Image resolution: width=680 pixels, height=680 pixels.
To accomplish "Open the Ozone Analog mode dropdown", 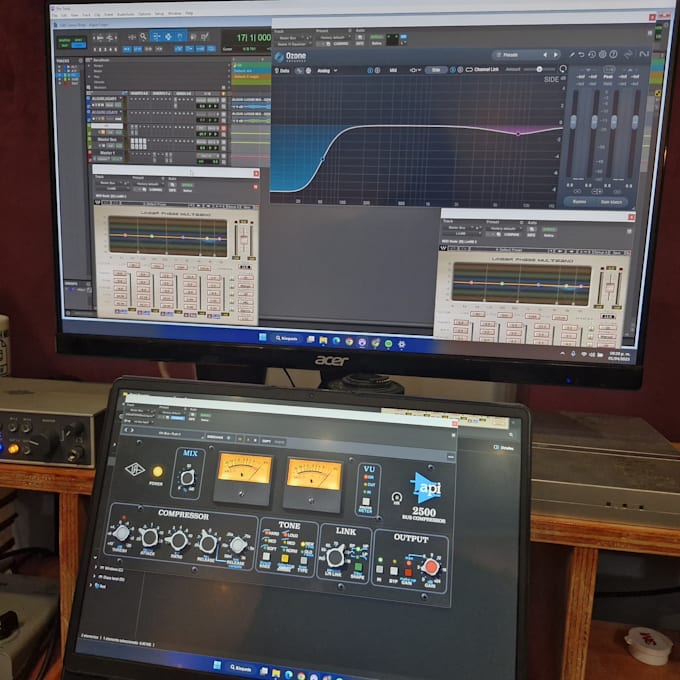I will pos(327,70).
